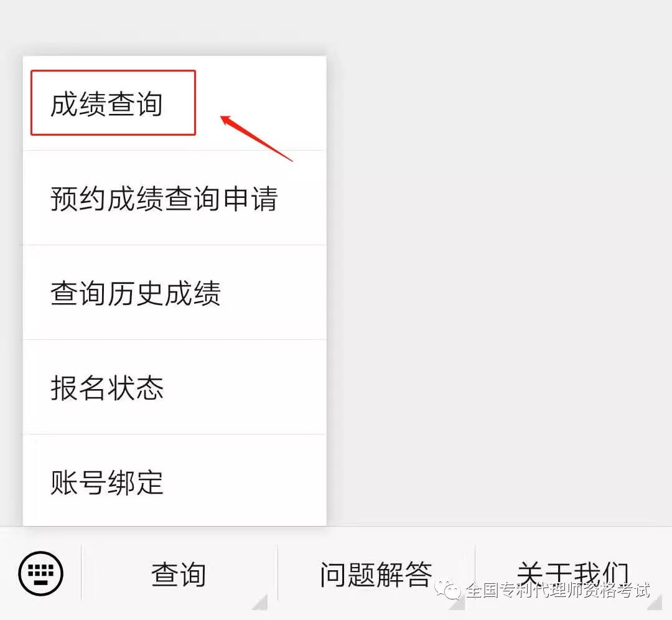This screenshot has height=620, width=672.
Task: Open 预约成绩查询申请 menu entry
Action: coord(174,198)
